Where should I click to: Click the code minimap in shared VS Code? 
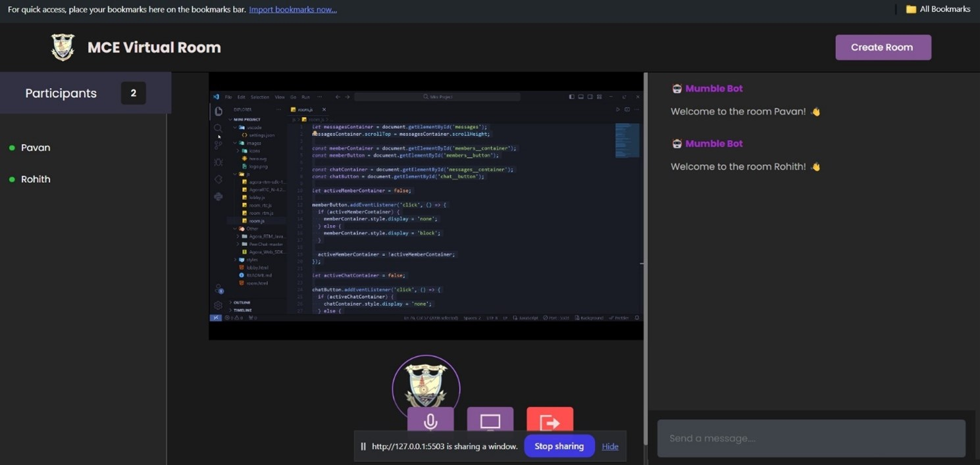pos(627,140)
